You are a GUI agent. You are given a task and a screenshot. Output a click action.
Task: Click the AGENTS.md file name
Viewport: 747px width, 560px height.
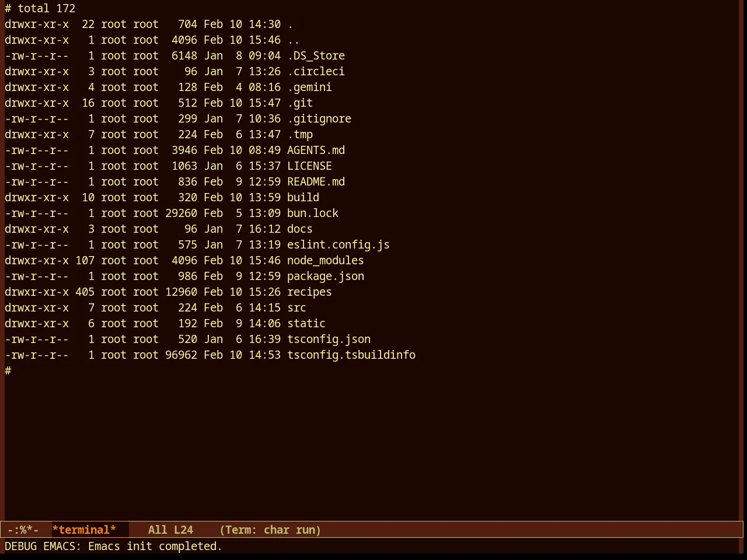coord(316,150)
